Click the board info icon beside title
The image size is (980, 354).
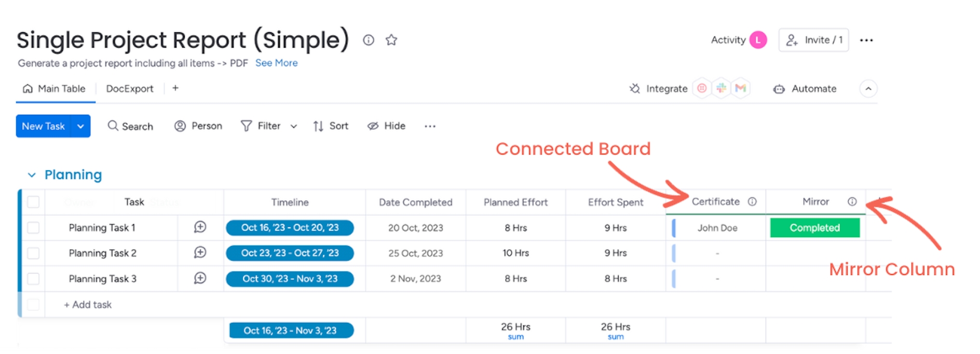[369, 40]
